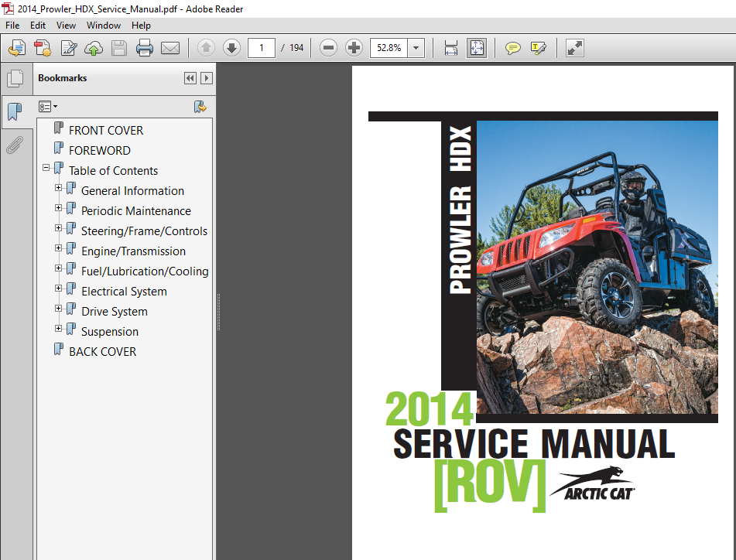Open the Window menu
This screenshot has height=560, width=736.
103,26
